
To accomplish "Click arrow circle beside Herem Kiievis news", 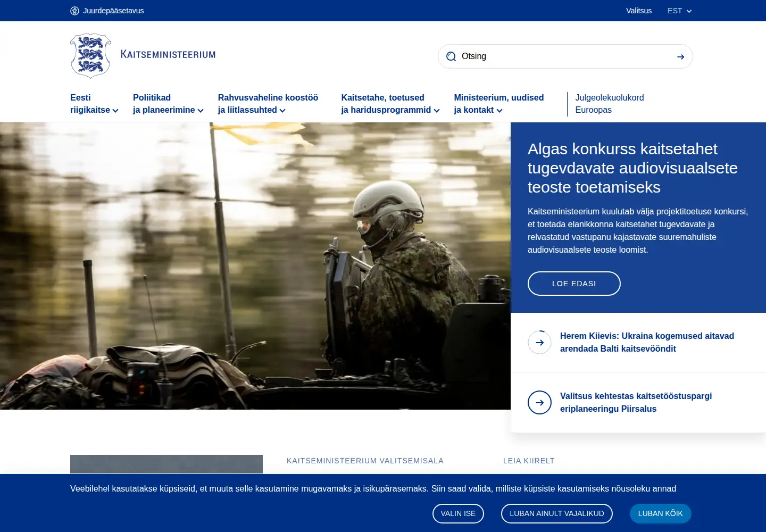I will pos(539,342).
